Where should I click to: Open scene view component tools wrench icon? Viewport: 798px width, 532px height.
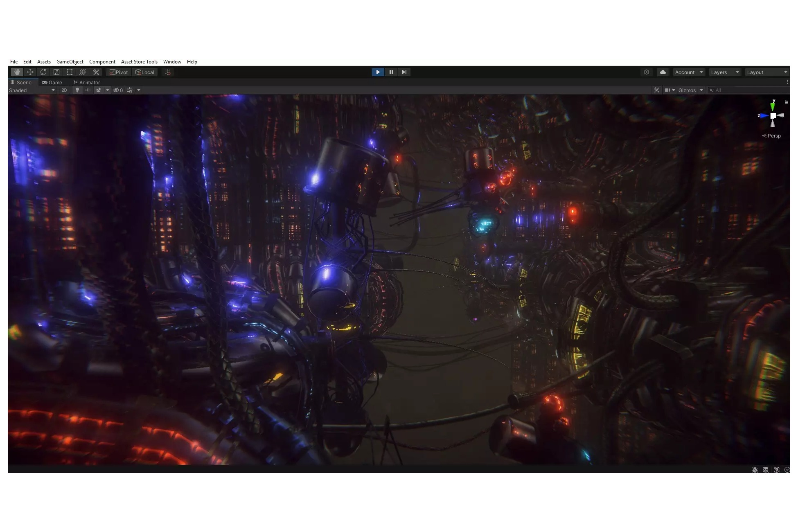click(657, 90)
